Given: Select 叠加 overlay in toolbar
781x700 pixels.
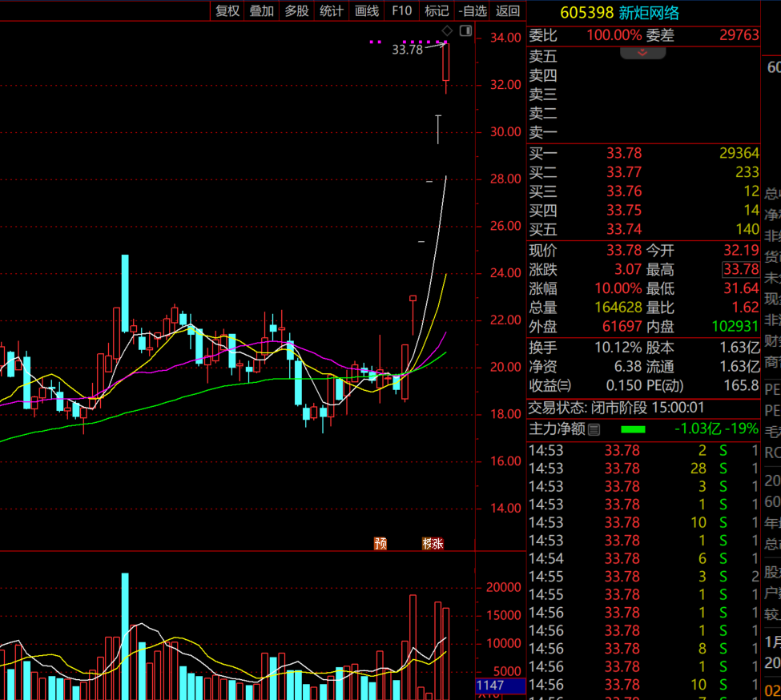Looking at the screenshot, I should pos(262,10).
